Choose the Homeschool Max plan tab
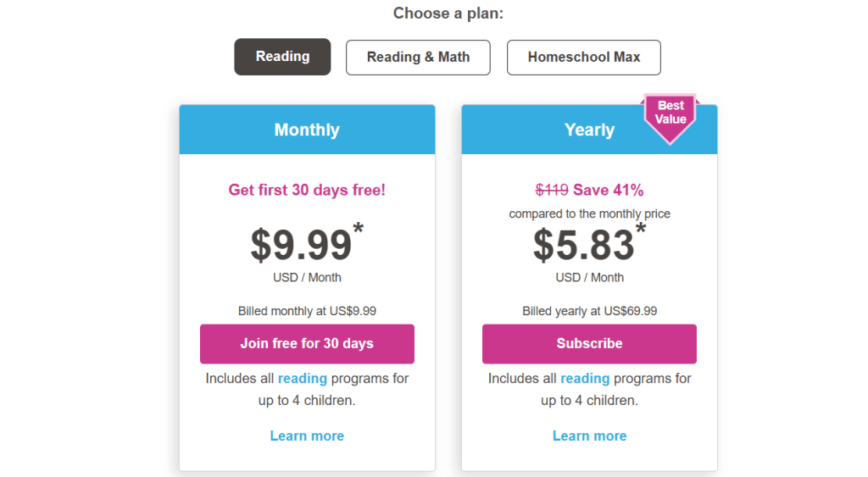The height and width of the screenshot is (477, 868). [583, 57]
